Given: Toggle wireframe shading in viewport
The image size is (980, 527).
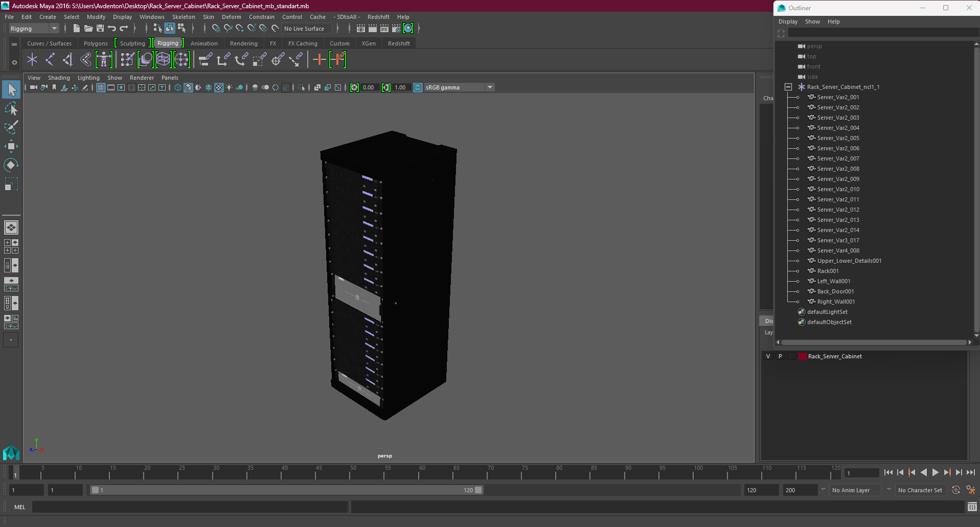Looking at the screenshot, I should [178, 87].
